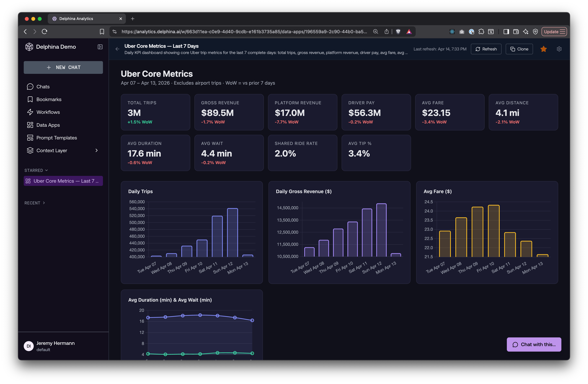
Task: Reload the page with the refresh icon
Action: pyautogui.click(x=45, y=32)
